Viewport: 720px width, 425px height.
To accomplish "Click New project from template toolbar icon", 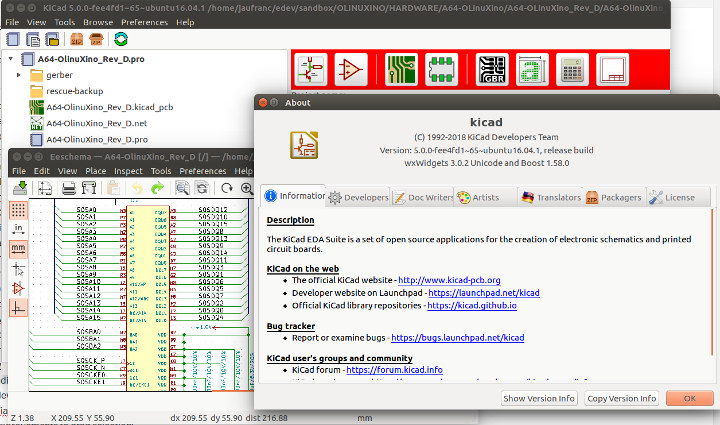I will [x=33, y=39].
